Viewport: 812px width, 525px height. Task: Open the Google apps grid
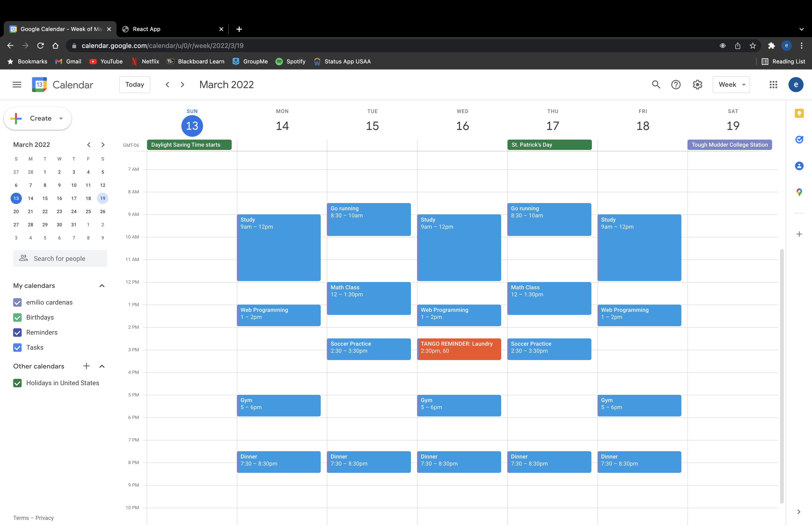(773, 85)
